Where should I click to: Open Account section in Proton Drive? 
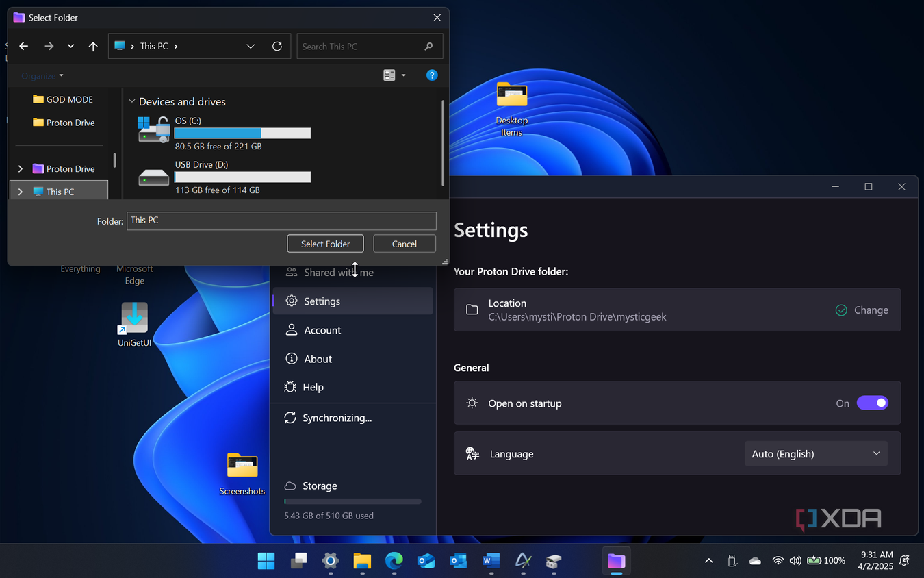pos(352,330)
